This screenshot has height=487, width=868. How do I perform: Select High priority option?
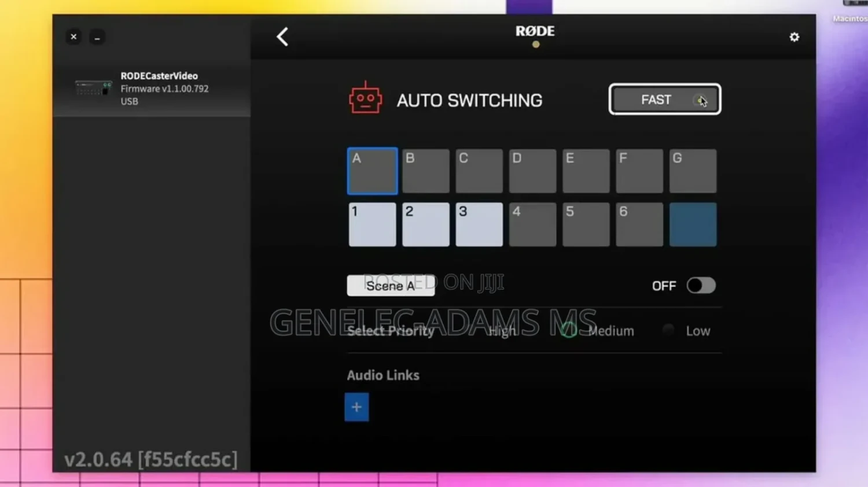click(501, 331)
